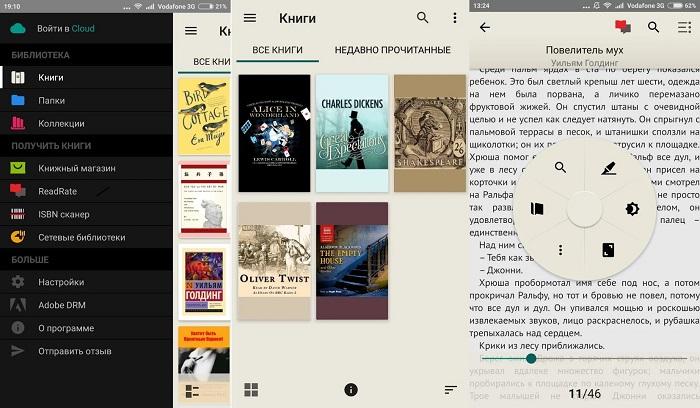Tap the three-dot icon in the radial menu

tap(560, 249)
